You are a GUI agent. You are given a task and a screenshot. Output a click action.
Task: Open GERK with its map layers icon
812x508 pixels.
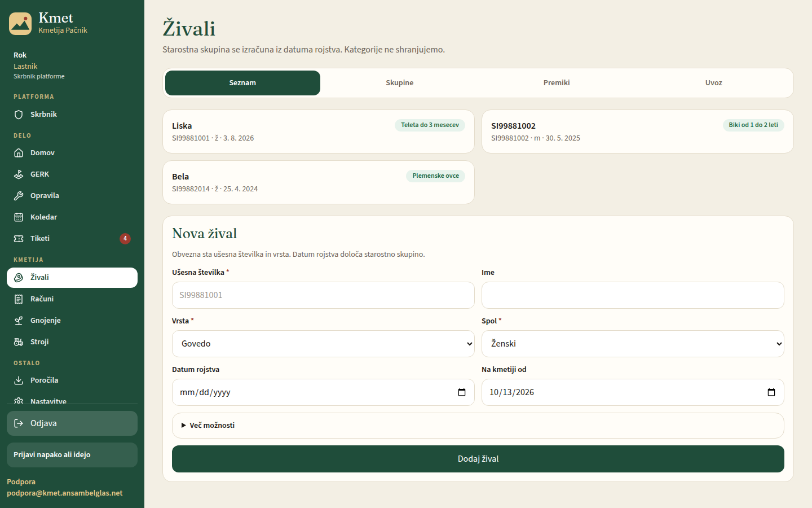pyautogui.click(x=19, y=174)
